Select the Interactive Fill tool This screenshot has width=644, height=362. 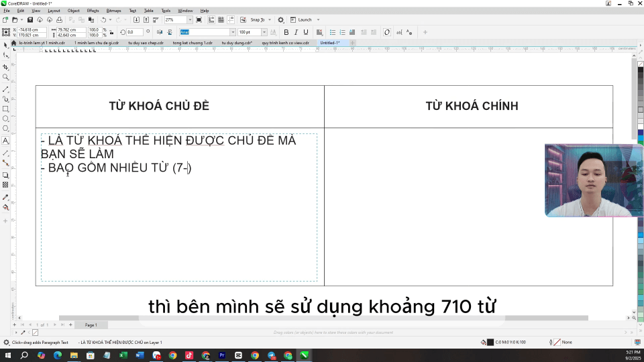tap(5, 207)
